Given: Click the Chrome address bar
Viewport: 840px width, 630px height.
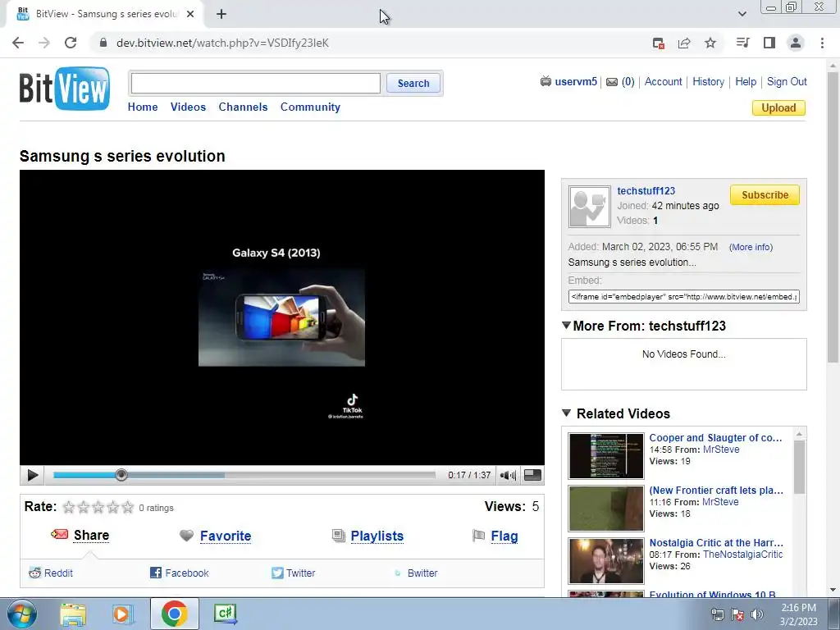Looking at the screenshot, I should [x=370, y=43].
